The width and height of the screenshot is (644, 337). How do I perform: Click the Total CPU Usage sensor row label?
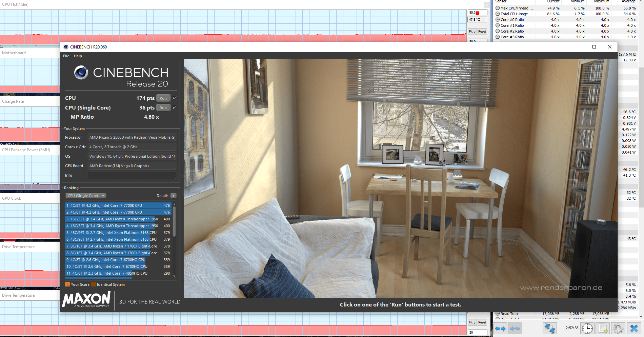(x=514, y=14)
